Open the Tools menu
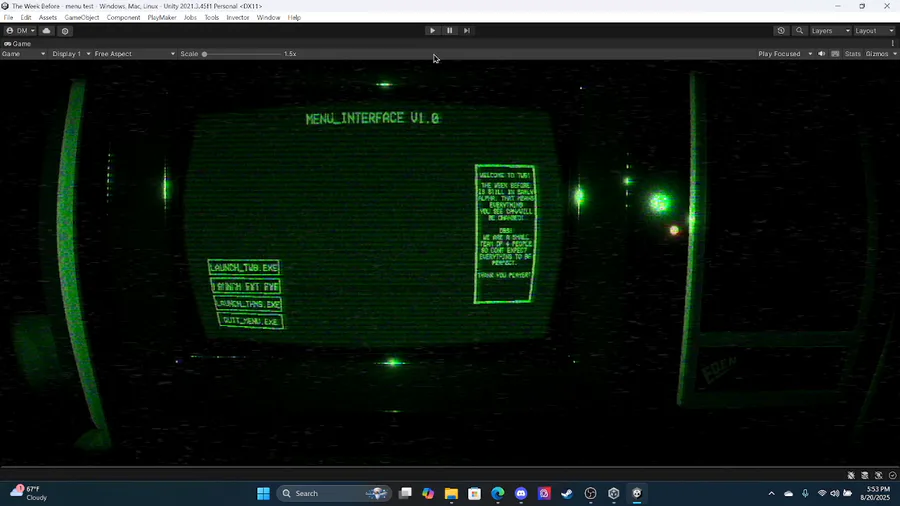 point(212,18)
